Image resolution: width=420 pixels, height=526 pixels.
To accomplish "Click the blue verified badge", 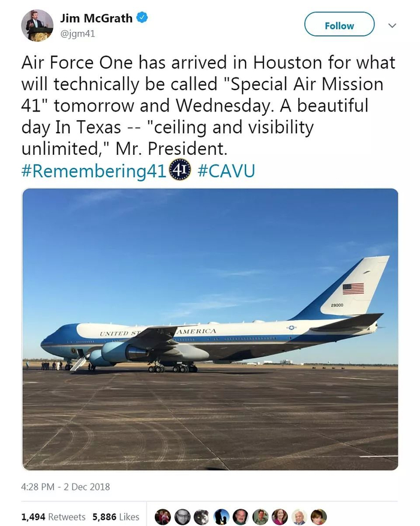I will (142, 18).
